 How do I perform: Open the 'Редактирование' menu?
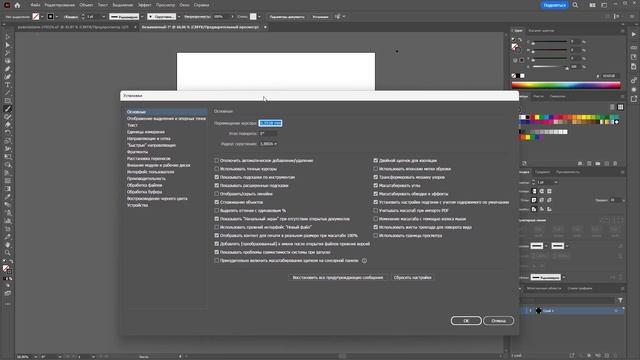click(60, 5)
